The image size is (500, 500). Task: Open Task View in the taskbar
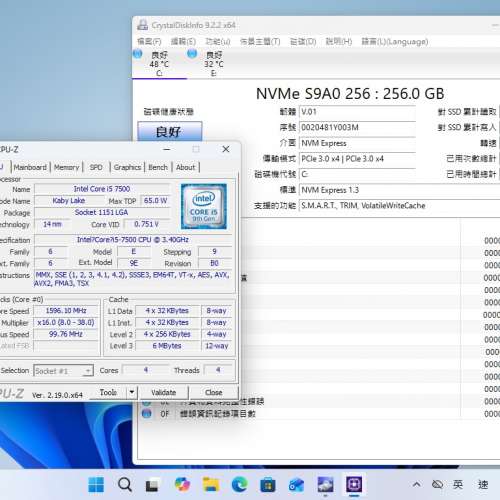(x=152, y=485)
